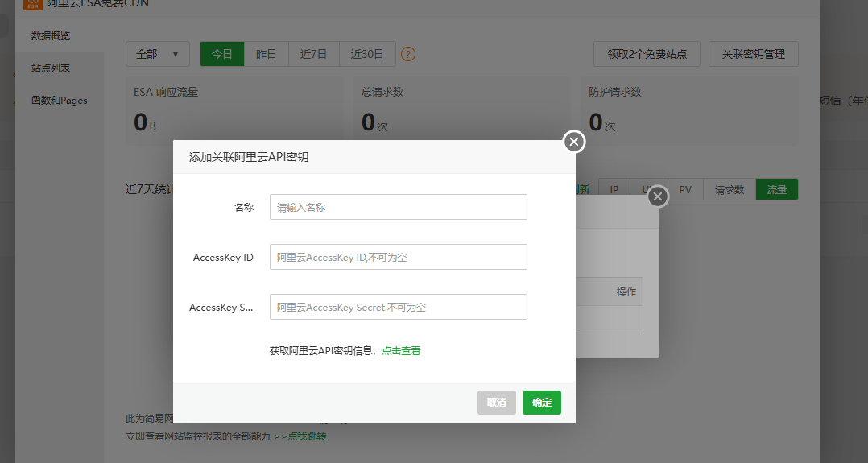Cancel the dialog with the 取消 button
Image resolution: width=868 pixels, height=463 pixels.
coord(496,403)
